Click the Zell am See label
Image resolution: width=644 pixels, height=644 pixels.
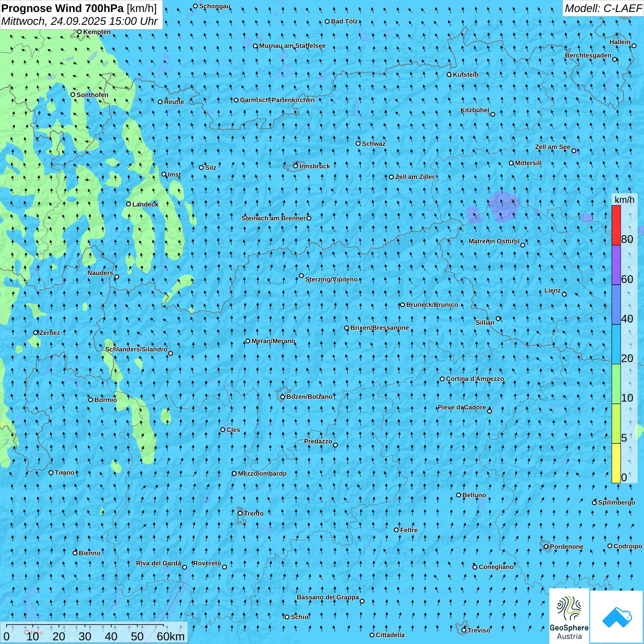click(x=552, y=147)
